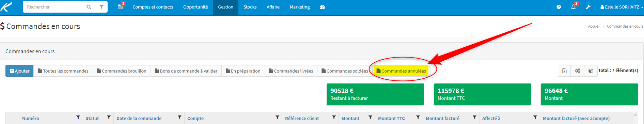Image resolution: width=644 pixels, height=124 pixels.
Task: Filter the Montant TTC column
Action: point(418,118)
